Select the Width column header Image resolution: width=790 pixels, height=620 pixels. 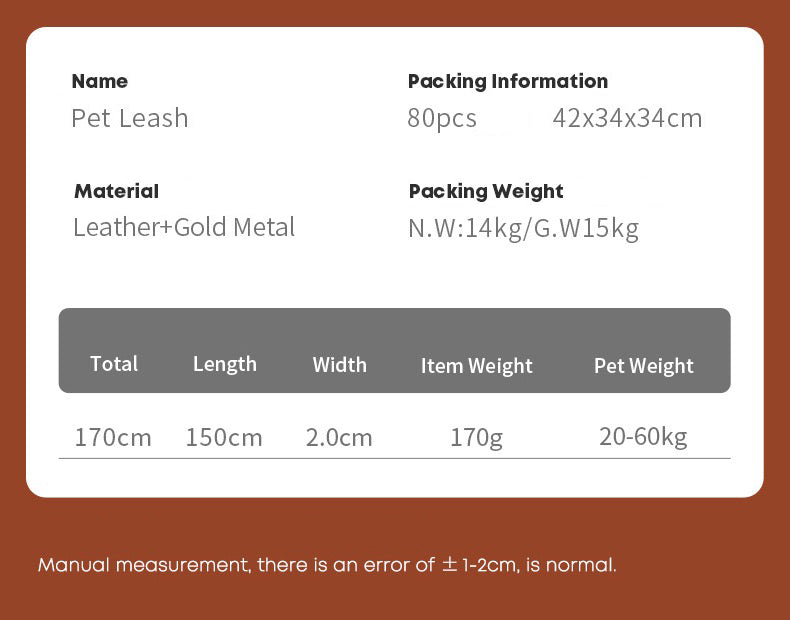(x=339, y=365)
